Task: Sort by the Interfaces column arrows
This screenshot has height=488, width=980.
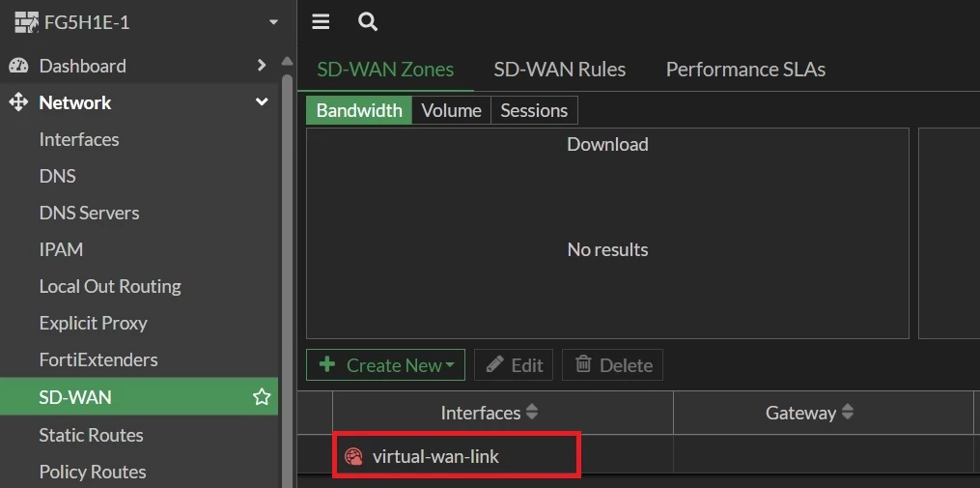Action: click(x=531, y=412)
